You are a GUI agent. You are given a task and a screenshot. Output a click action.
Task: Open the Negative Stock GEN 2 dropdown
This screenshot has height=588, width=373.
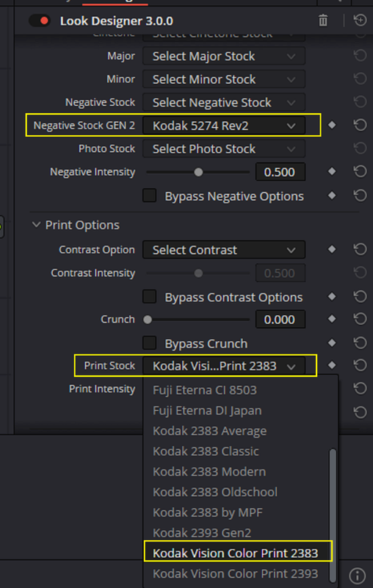coord(224,126)
